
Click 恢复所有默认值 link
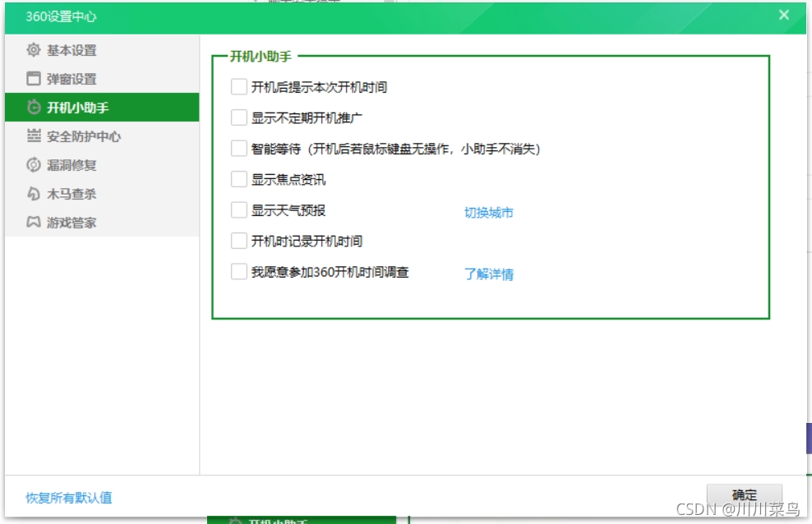pos(69,498)
